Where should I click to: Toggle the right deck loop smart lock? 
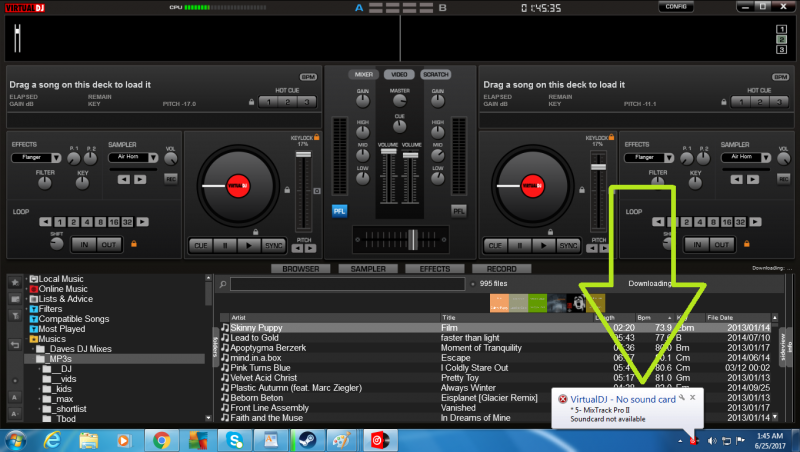pos(746,244)
